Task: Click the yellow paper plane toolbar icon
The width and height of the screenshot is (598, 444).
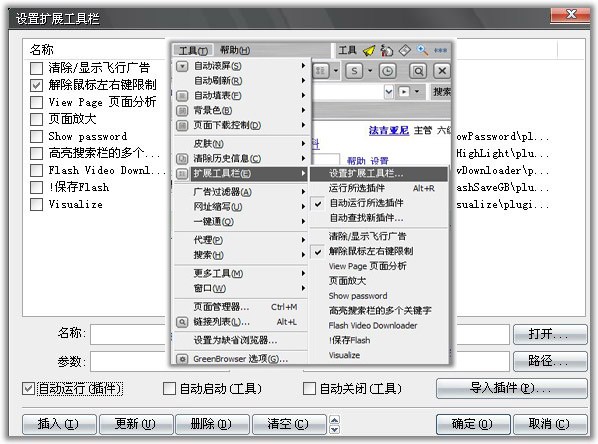Action: [368, 50]
